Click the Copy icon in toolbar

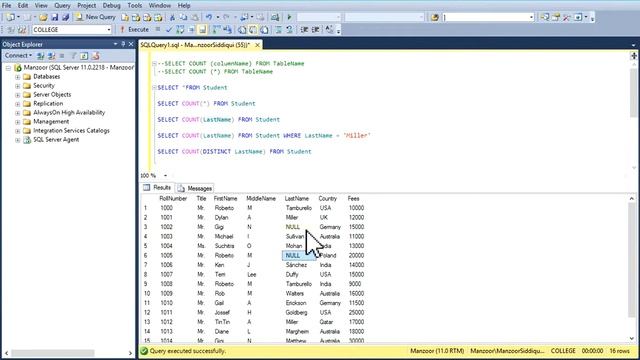coord(184,17)
